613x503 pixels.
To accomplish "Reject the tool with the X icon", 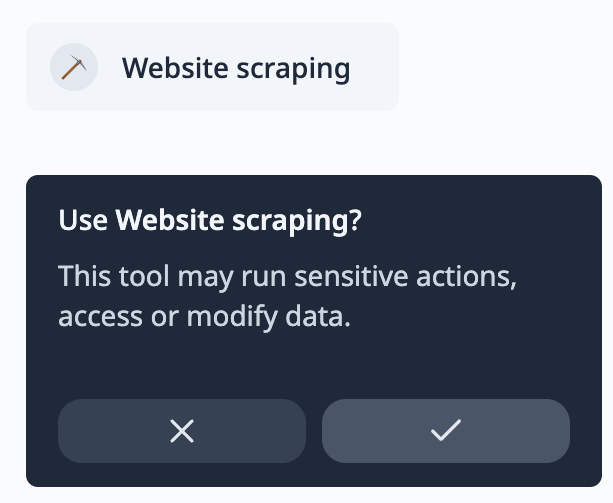I will (x=182, y=431).
